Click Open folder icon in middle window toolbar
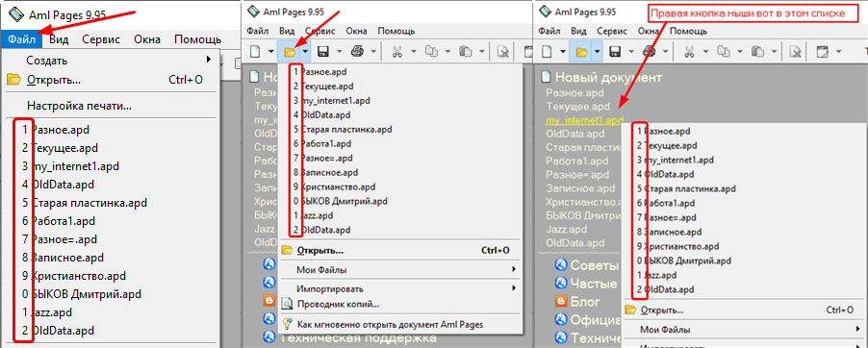868x348 pixels. 289,52
